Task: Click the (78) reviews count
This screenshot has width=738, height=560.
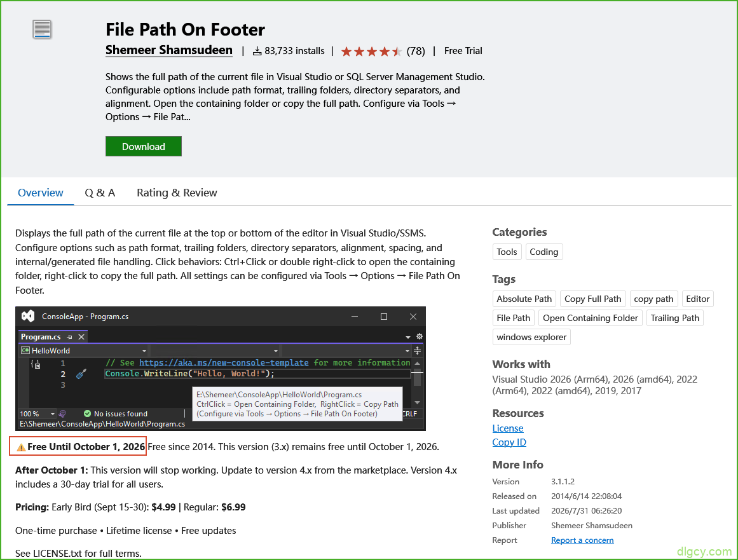Action: pos(416,51)
